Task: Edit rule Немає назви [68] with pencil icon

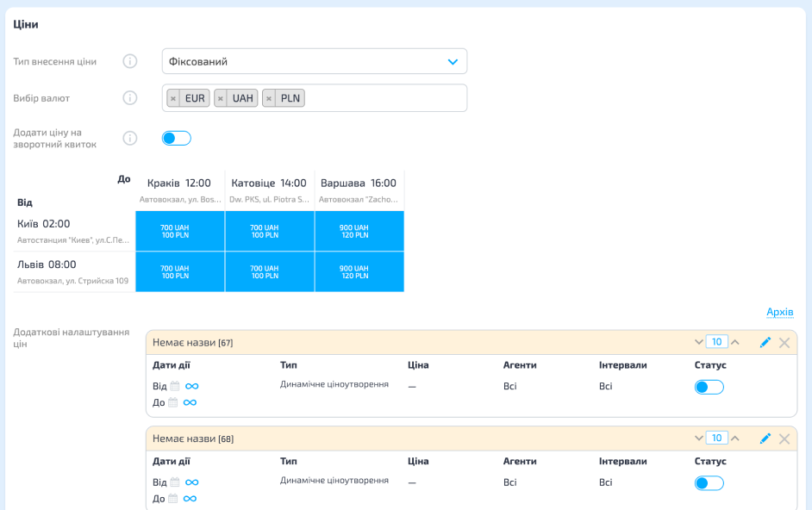Action: 765,438
